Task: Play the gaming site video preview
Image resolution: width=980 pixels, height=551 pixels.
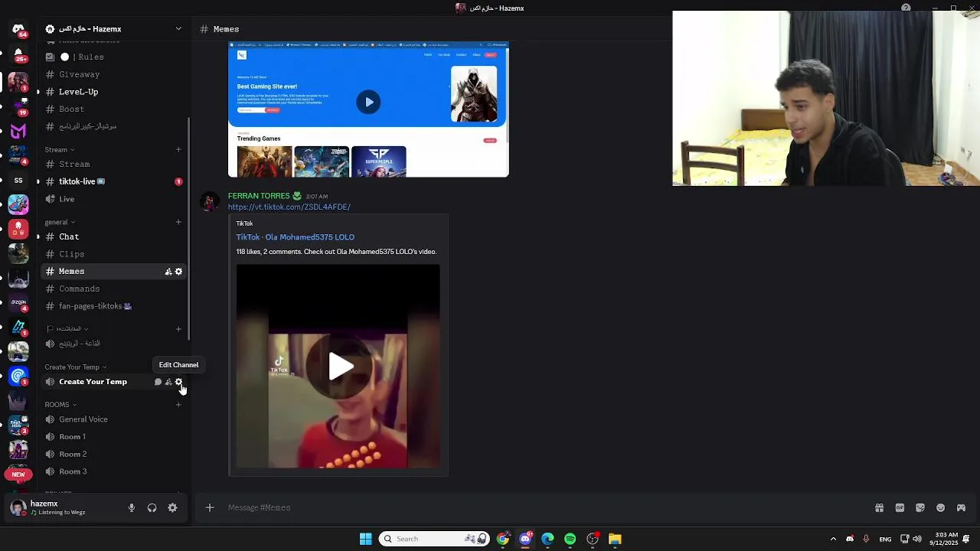Action: [368, 102]
